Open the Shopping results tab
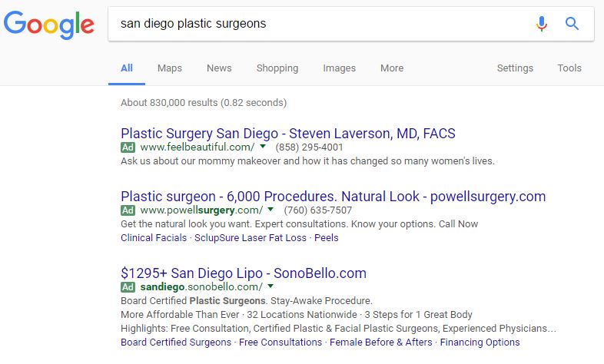 coord(277,68)
